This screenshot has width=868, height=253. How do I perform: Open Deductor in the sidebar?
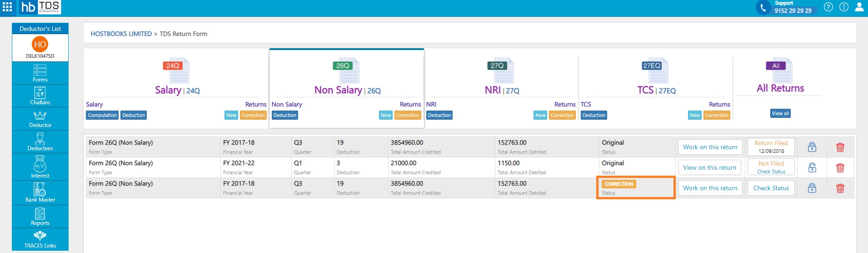coord(40,119)
